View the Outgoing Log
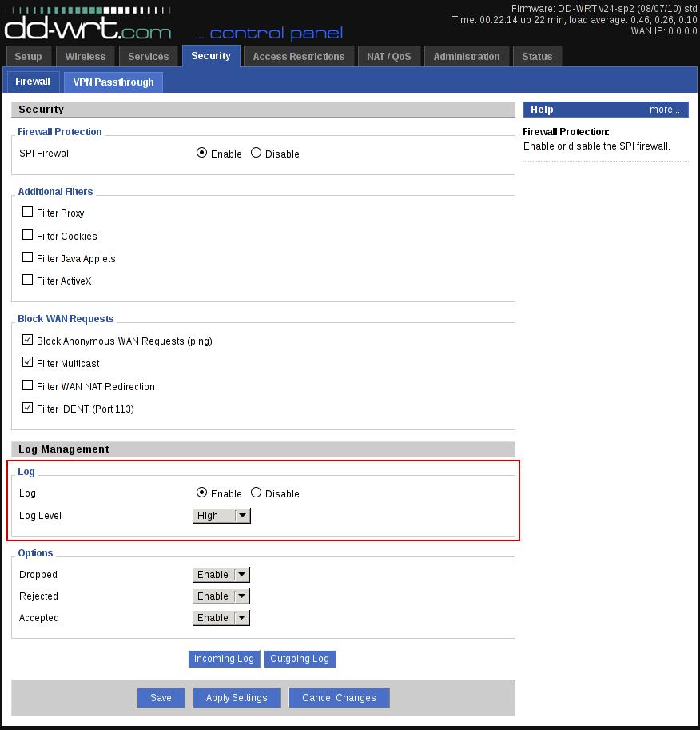700x730 pixels. (300, 659)
